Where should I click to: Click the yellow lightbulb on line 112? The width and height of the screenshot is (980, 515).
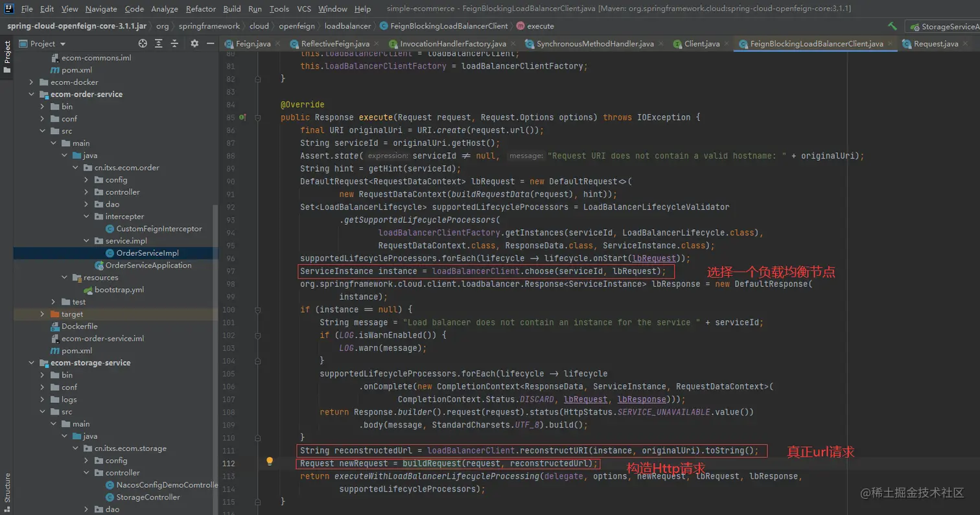(x=270, y=462)
